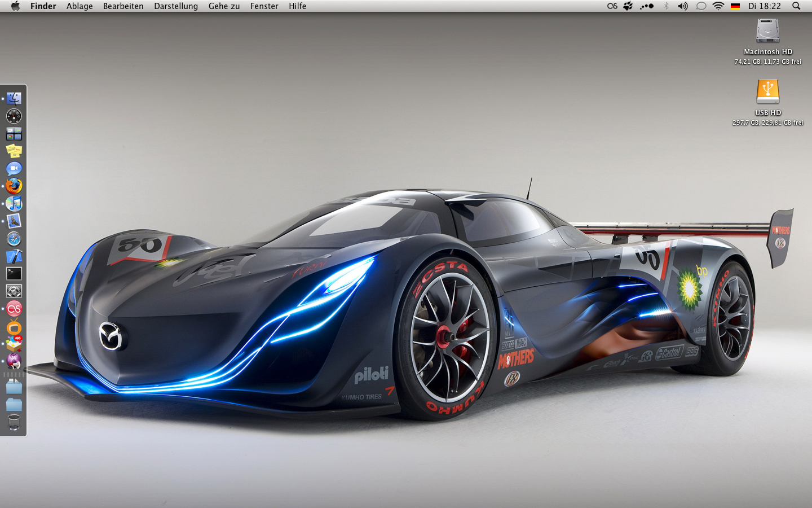Click the Trash in the dock
Image resolution: width=812 pixels, height=508 pixels.
click(14, 422)
